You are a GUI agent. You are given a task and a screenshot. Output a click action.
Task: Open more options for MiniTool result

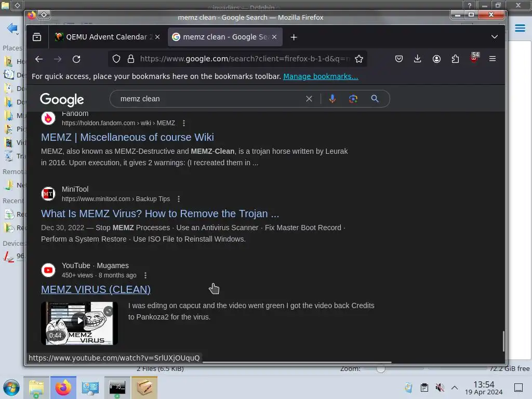point(179,199)
